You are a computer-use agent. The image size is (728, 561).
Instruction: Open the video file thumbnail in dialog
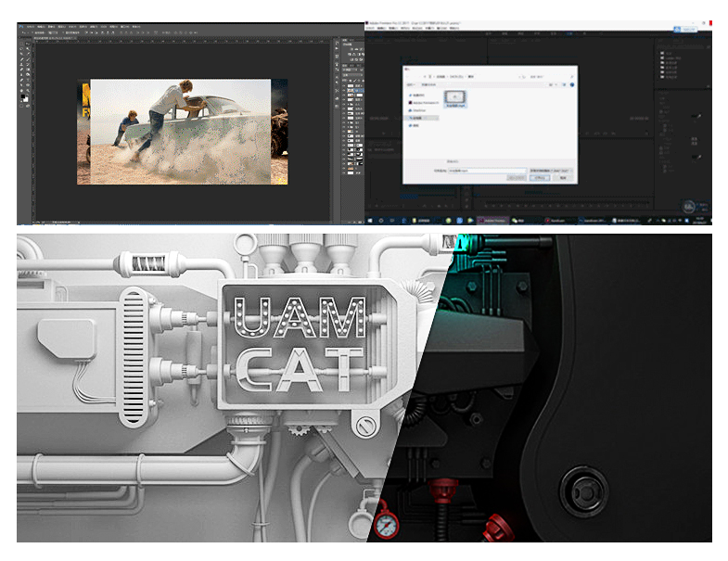[x=455, y=96]
